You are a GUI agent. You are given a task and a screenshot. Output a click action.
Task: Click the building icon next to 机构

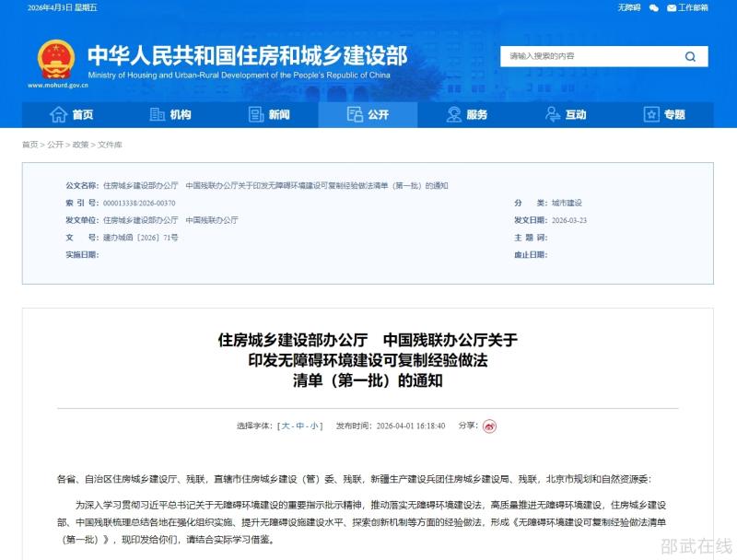click(x=157, y=114)
